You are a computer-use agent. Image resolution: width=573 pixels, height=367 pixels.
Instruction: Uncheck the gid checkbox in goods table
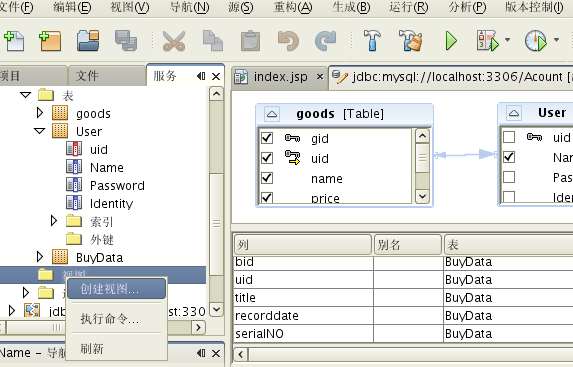click(267, 138)
